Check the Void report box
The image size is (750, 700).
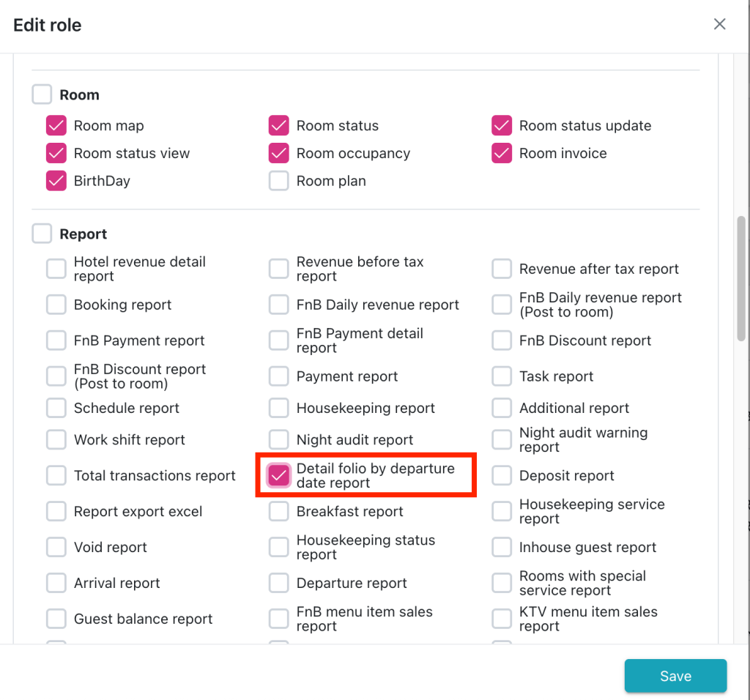coord(56,547)
